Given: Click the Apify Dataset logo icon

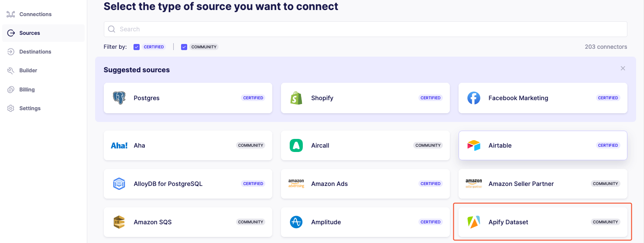Looking at the screenshot, I should (x=473, y=222).
